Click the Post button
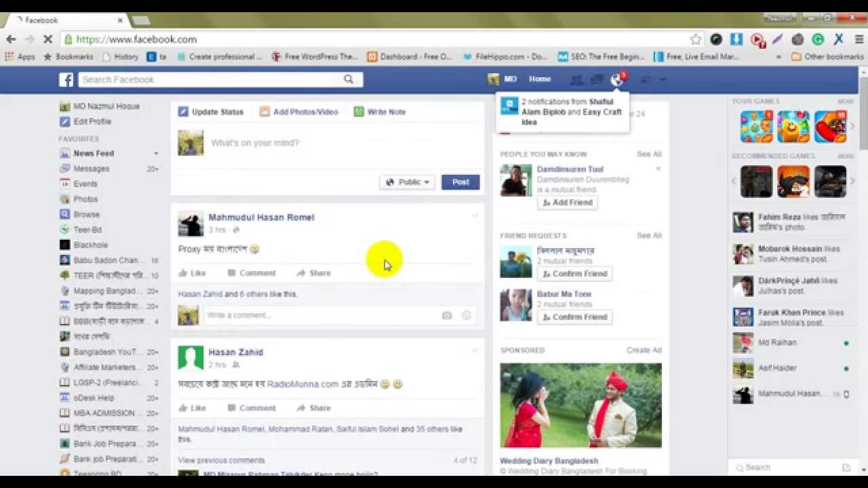This screenshot has height=488, width=868. (460, 182)
